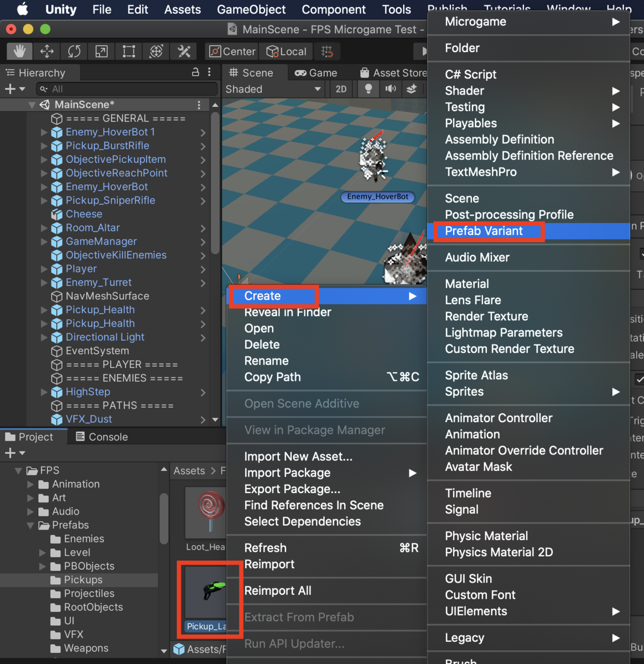Select Import New Asset… menu entry

pos(327,456)
